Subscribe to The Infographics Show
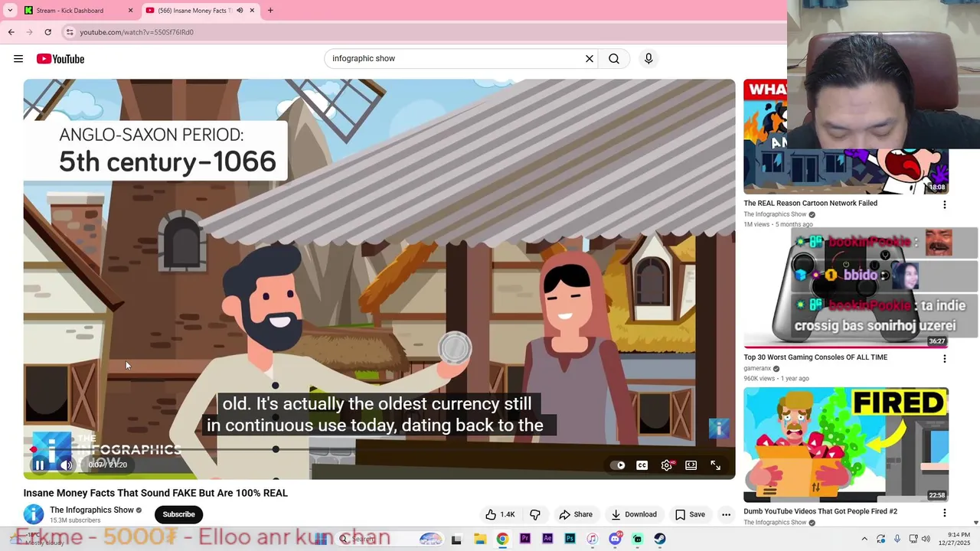This screenshot has height=551, width=980. pos(178,514)
